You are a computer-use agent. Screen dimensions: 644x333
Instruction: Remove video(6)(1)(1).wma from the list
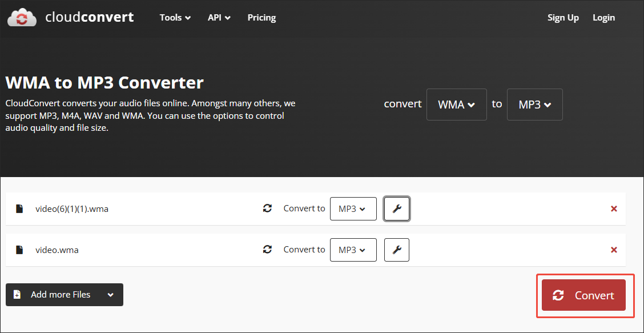point(614,208)
